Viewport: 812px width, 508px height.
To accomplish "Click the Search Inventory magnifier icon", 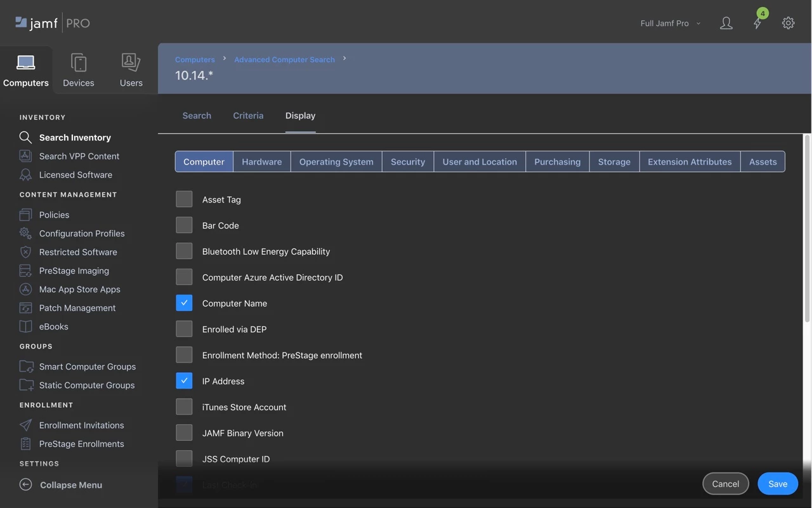I will 25,137.
